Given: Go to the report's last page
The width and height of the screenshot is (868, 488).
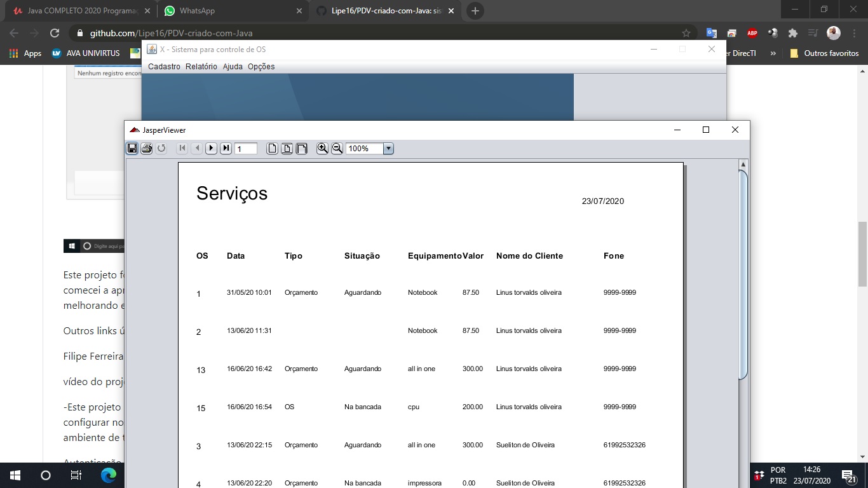Looking at the screenshot, I should click(x=226, y=148).
